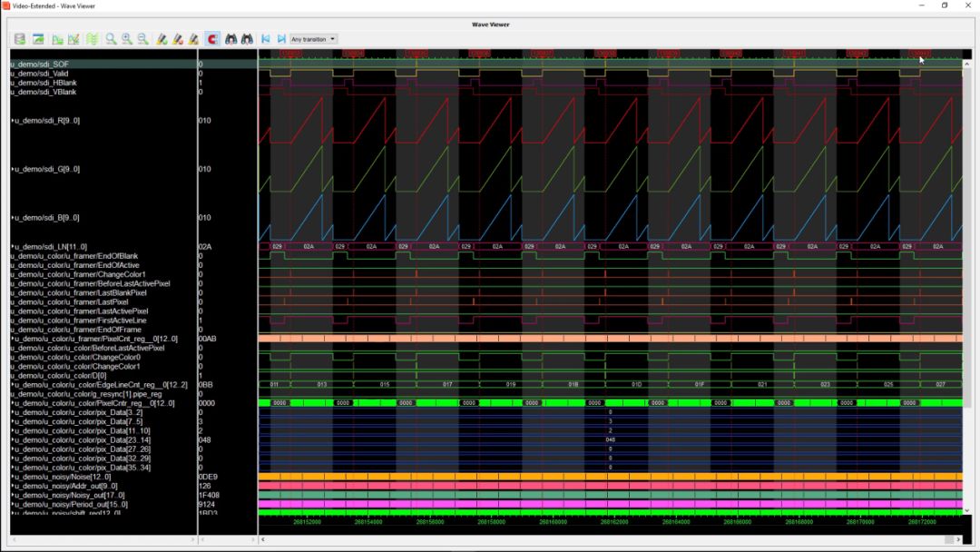The width and height of the screenshot is (980, 552).
Task: Click the add marker pencil icon
Action: 162,39
